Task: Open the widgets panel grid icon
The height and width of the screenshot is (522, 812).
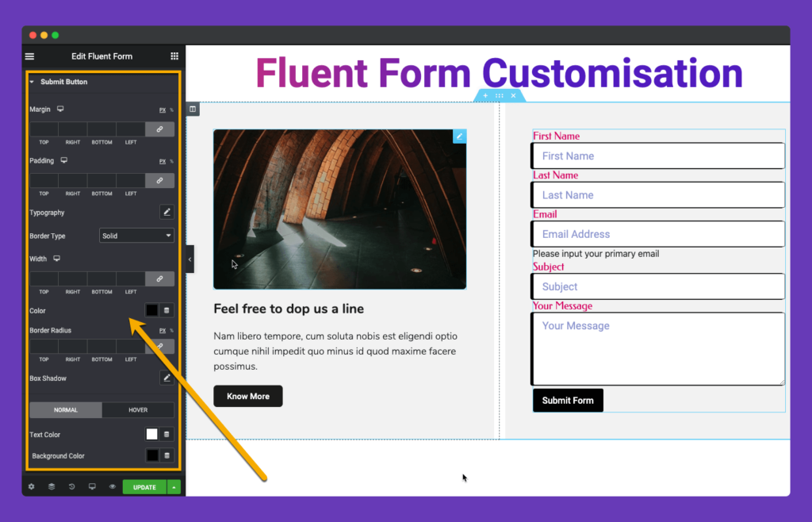Action: pos(174,56)
